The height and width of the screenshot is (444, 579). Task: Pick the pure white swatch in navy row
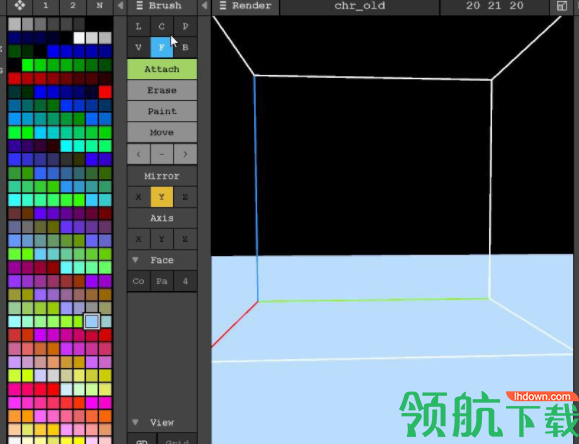(79, 38)
